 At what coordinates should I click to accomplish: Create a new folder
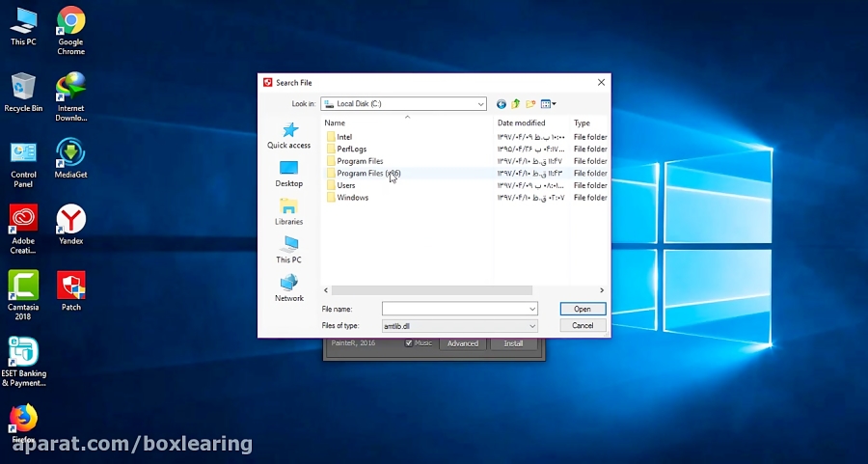click(x=530, y=104)
